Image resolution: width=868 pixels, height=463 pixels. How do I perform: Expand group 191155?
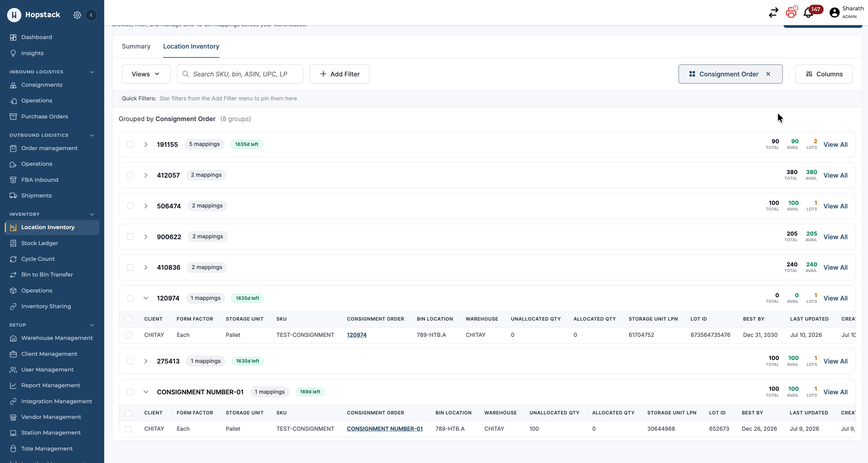click(x=146, y=144)
